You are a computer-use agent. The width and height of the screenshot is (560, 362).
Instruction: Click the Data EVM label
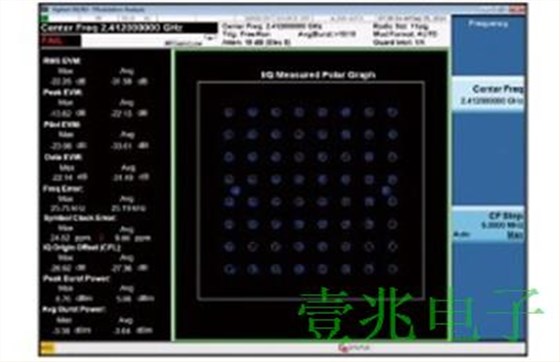(63, 157)
